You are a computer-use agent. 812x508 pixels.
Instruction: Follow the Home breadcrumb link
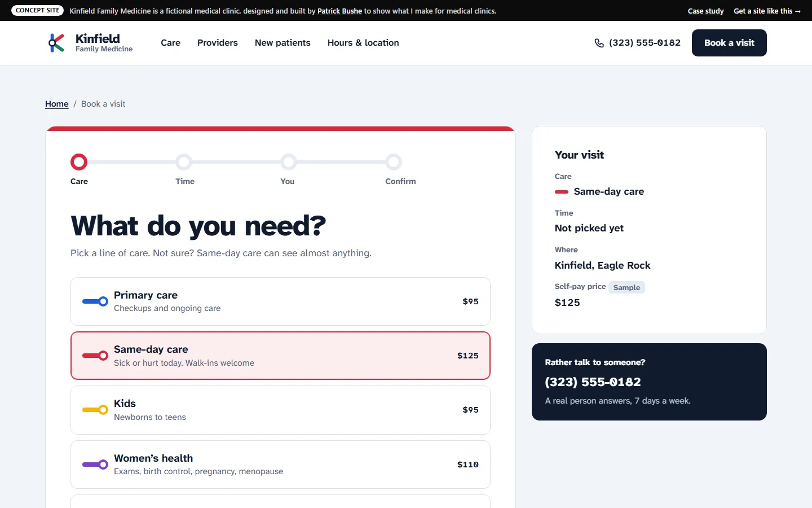[57, 104]
